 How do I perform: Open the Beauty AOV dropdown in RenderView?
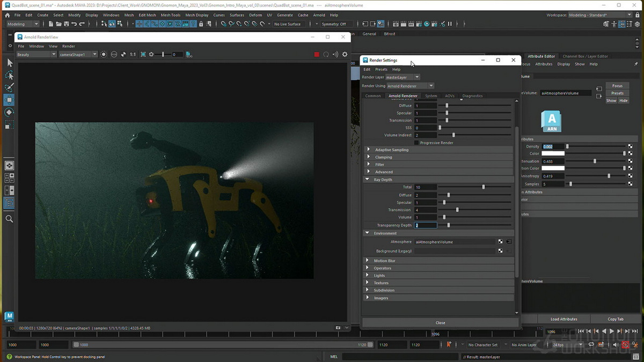pos(36,54)
